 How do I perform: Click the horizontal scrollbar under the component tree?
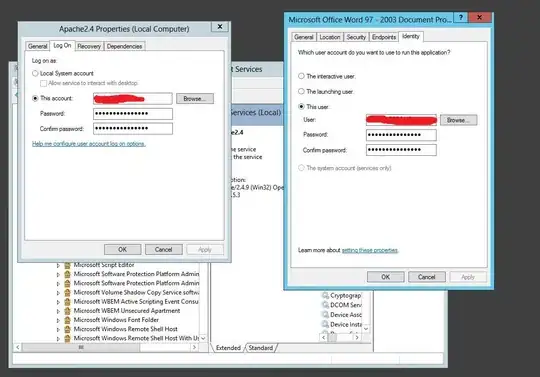point(106,347)
